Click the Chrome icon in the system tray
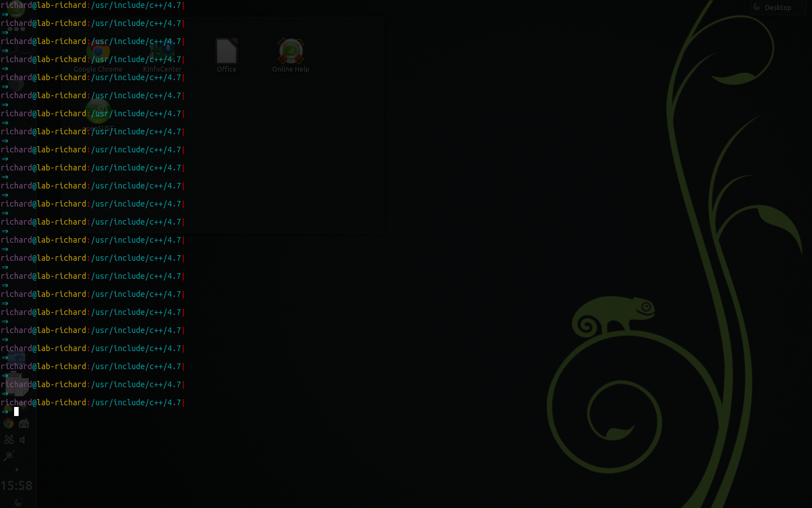This screenshot has width=812, height=508. (8, 423)
